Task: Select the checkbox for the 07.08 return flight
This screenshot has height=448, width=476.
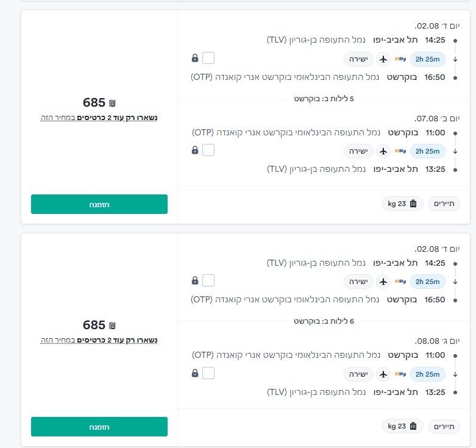Action: point(208,150)
